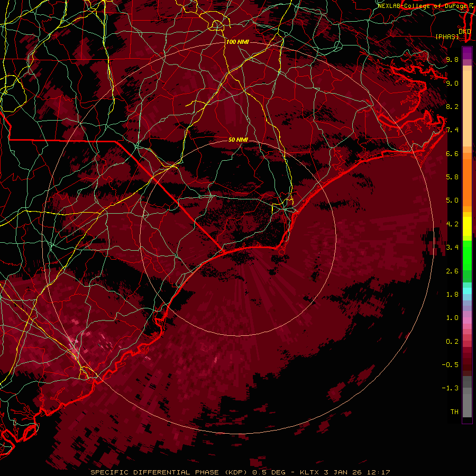Click the bright green color bar segment
The height and width of the screenshot is (476, 476).
467,255
